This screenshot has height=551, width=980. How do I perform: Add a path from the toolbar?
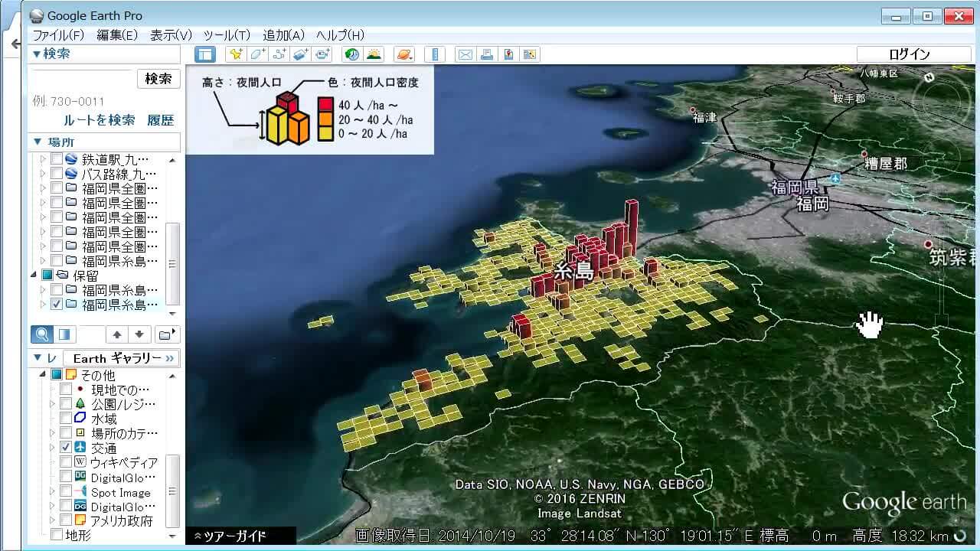point(279,54)
